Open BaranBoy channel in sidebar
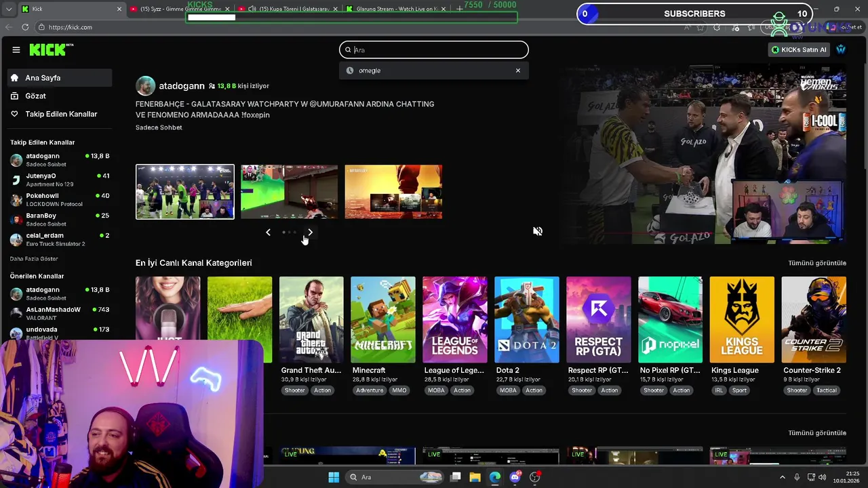This screenshot has width=868, height=488. tap(60, 220)
